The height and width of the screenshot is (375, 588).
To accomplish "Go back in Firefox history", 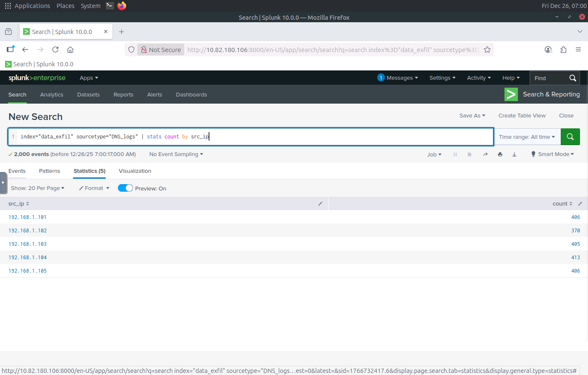I will coord(25,49).
